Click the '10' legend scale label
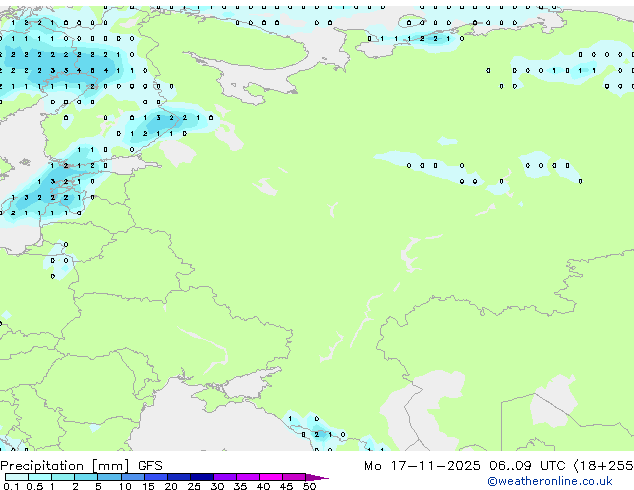The width and height of the screenshot is (634, 490). coord(125,486)
